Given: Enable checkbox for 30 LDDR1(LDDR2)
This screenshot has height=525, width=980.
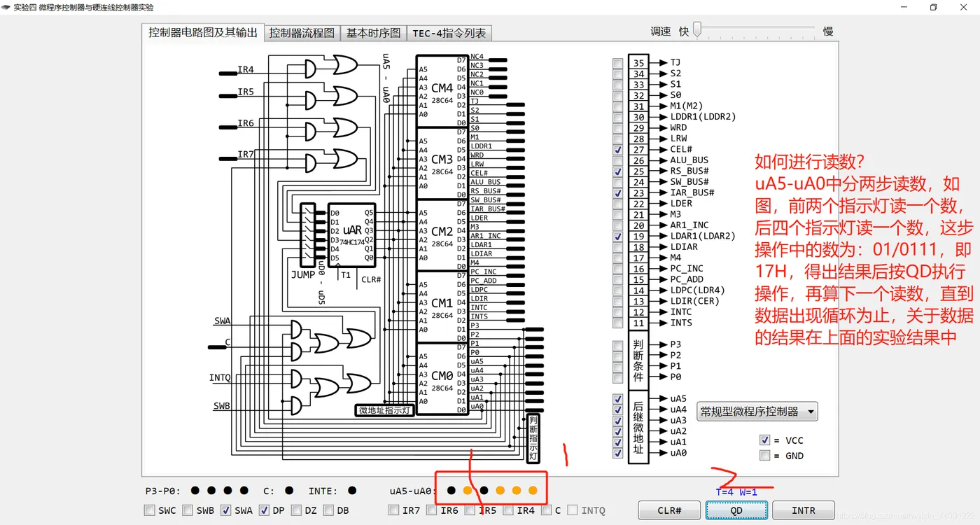Looking at the screenshot, I should pos(617,117).
